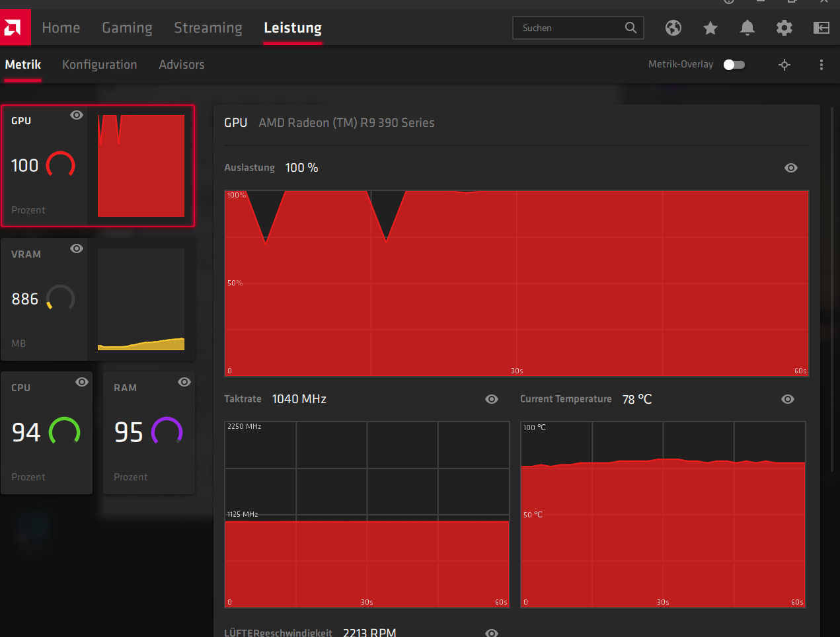Toggle visibility eye on VRAM card
Viewport: 840px width, 637px height.
[x=77, y=248]
